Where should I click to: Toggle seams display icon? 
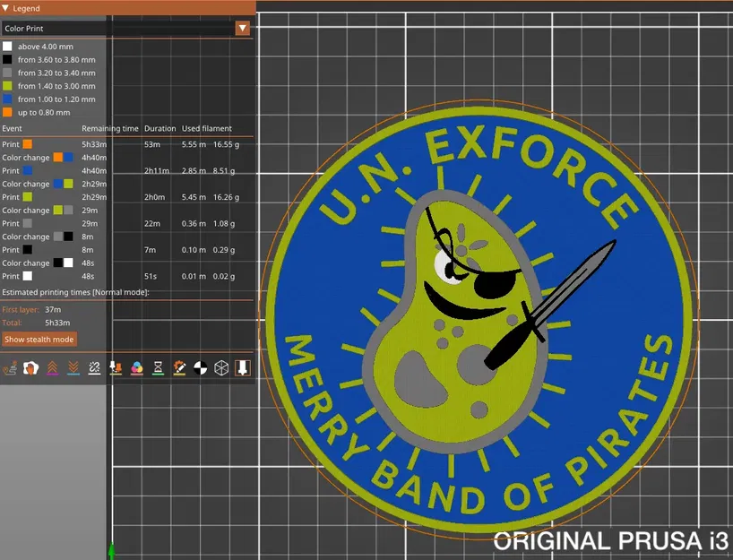tap(93, 367)
